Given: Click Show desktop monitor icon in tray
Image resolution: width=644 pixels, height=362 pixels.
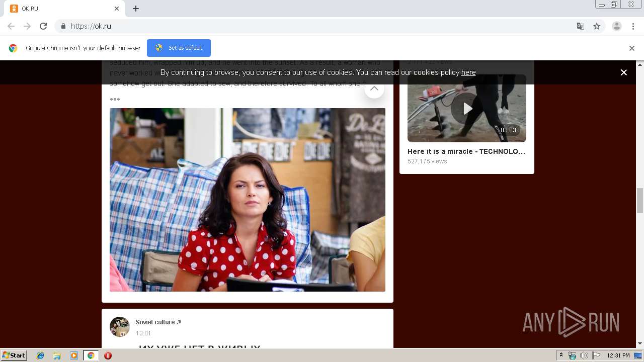Looking at the screenshot, I should pos(638,355).
